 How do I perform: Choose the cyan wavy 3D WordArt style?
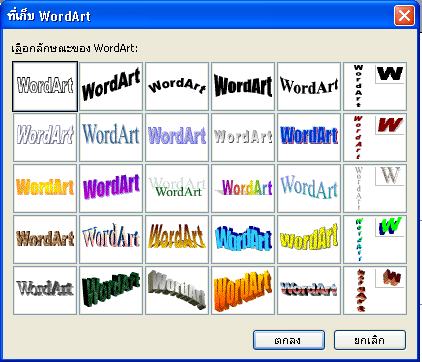(x=243, y=239)
